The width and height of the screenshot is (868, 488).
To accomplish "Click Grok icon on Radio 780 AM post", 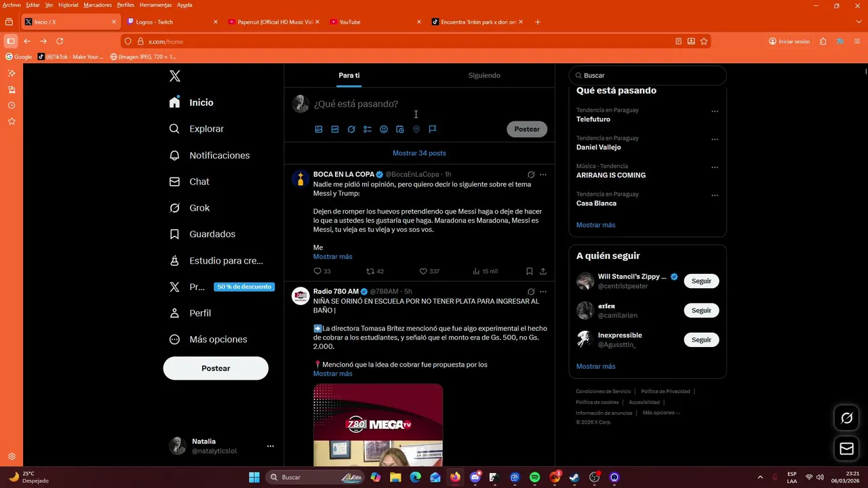I will pyautogui.click(x=531, y=291).
